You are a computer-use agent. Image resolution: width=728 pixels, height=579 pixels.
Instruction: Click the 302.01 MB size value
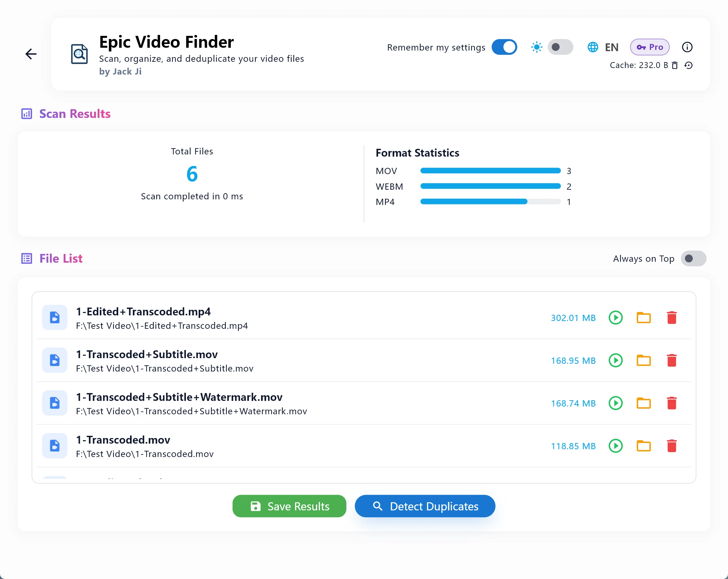click(x=573, y=318)
